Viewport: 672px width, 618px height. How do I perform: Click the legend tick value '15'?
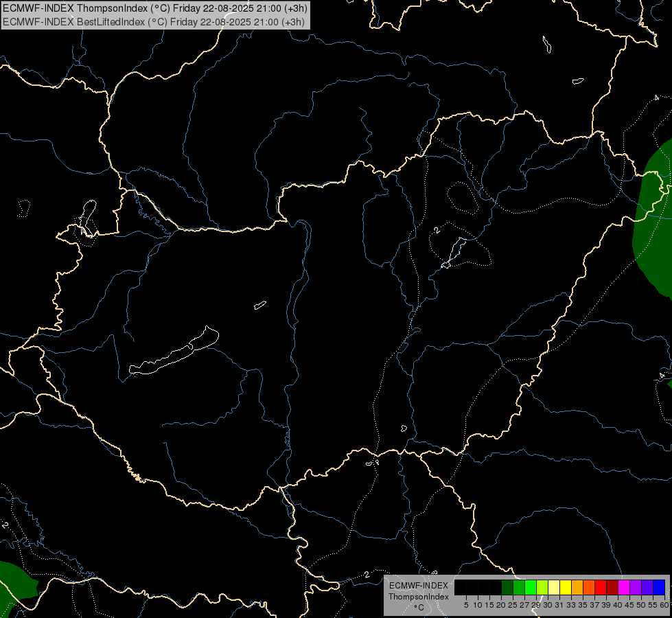489,605
